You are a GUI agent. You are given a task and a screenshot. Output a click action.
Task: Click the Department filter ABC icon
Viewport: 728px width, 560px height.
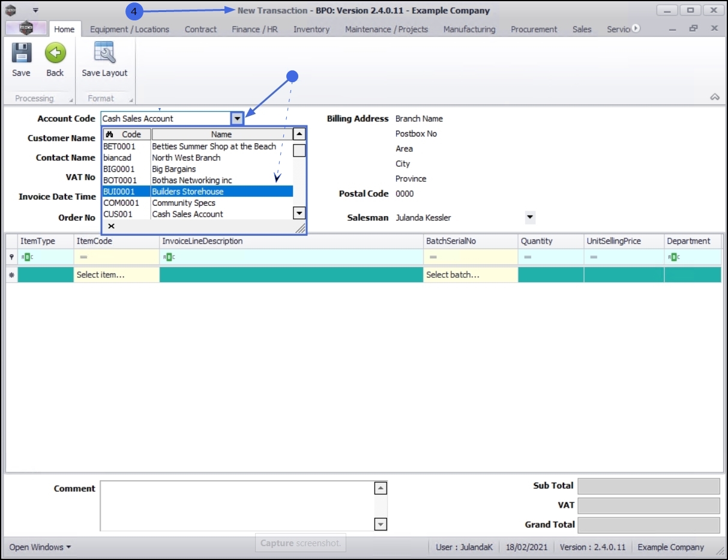[673, 257]
